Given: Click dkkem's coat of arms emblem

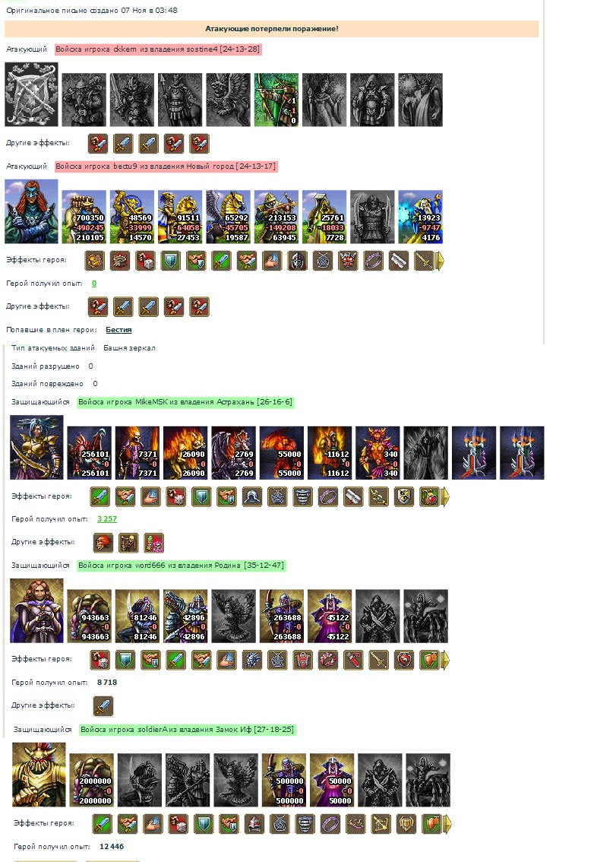Looking at the screenshot, I should pos(31,94).
